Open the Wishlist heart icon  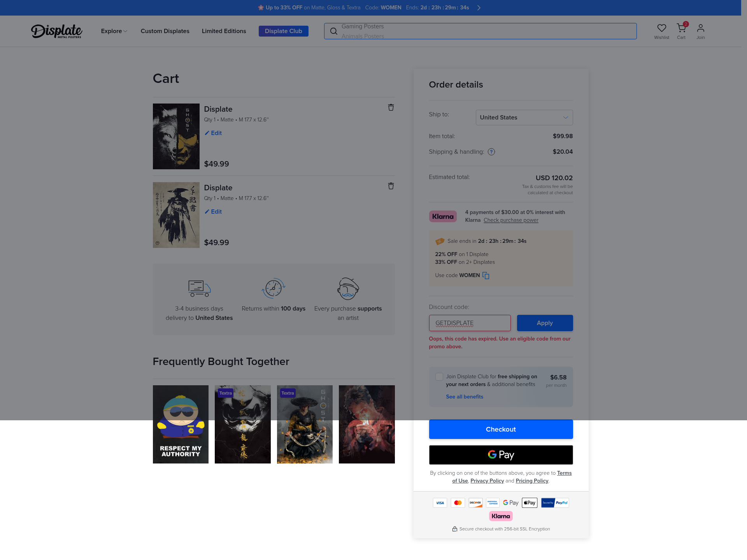tap(661, 28)
